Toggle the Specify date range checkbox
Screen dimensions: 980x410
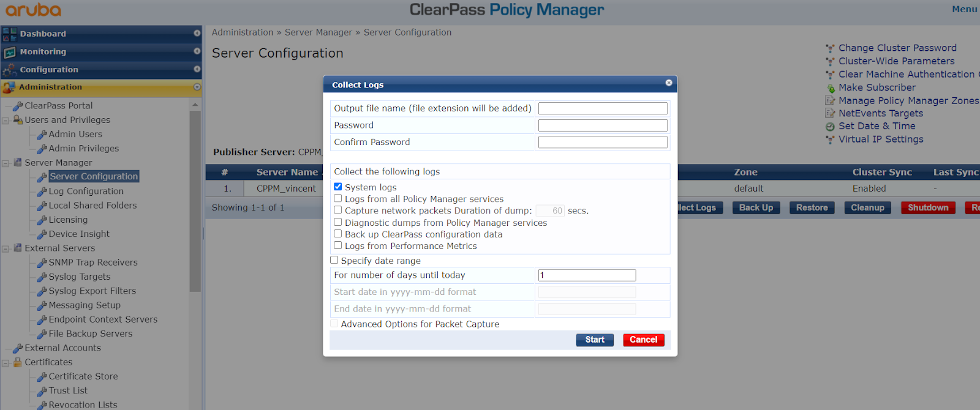pyautogui.click(x=334, y=260)
